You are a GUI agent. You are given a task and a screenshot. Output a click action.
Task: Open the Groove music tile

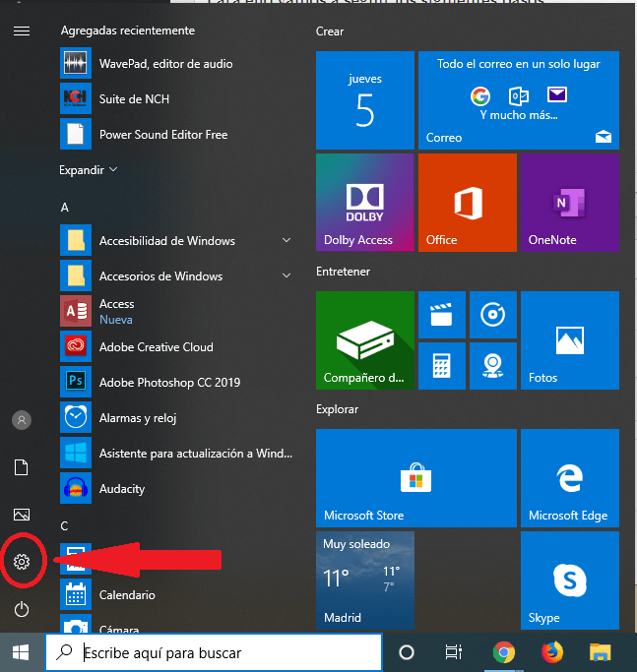tap(493, 315)
